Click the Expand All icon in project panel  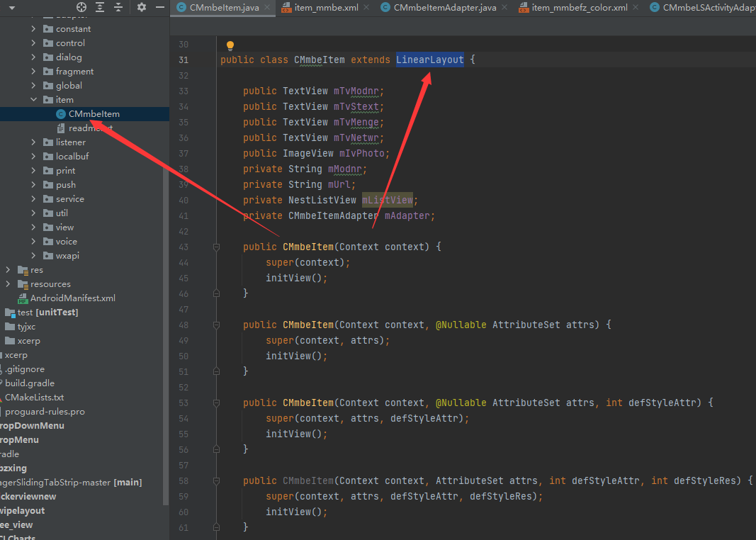(100, 7)
